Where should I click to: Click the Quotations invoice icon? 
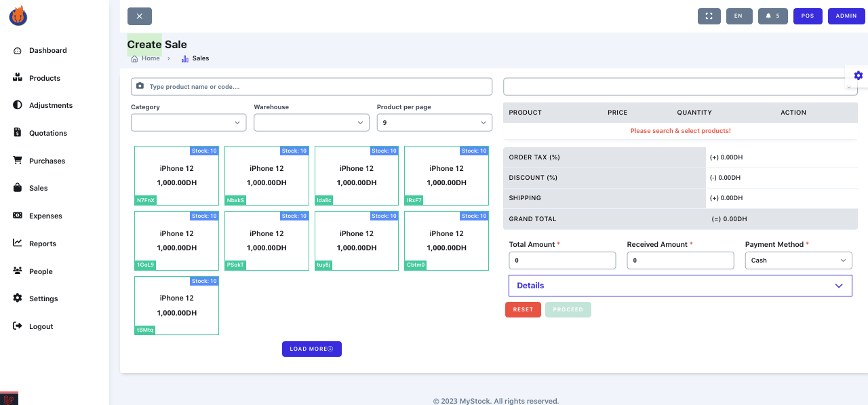tap(18, 133)
